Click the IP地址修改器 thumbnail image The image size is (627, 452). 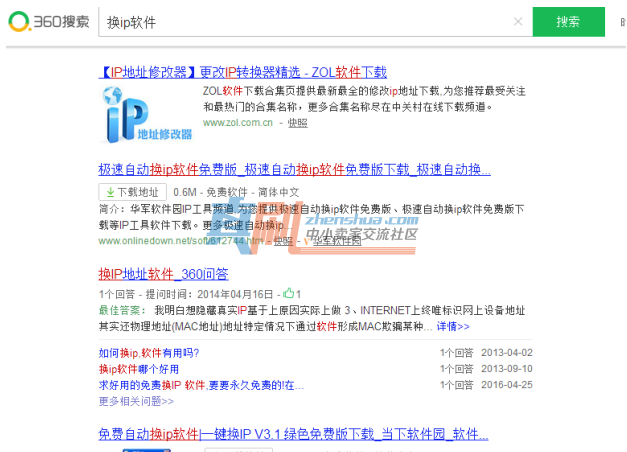146,114
